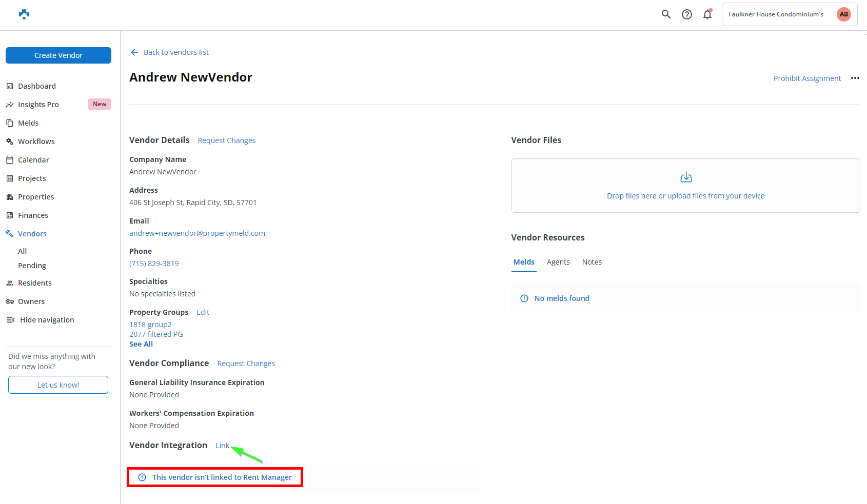This screenshot has height=504, width=867.
Task: Open the notifications bell
Action: coord(707,14)
